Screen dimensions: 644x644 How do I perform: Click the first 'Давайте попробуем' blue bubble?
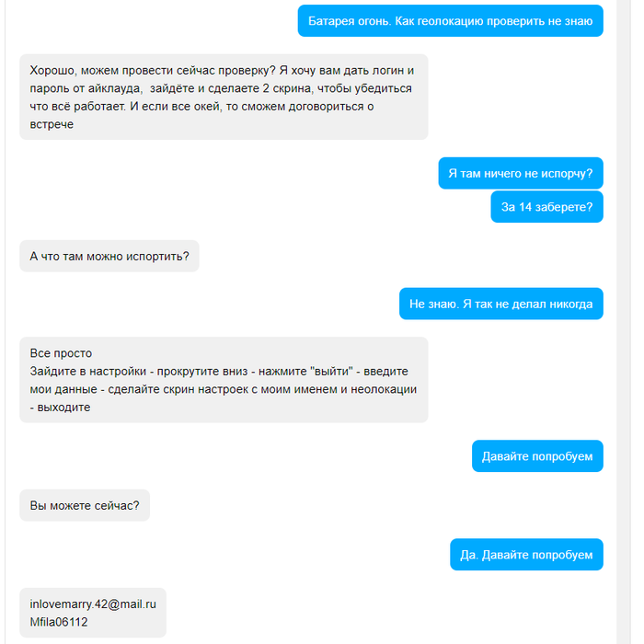(537, 456)
